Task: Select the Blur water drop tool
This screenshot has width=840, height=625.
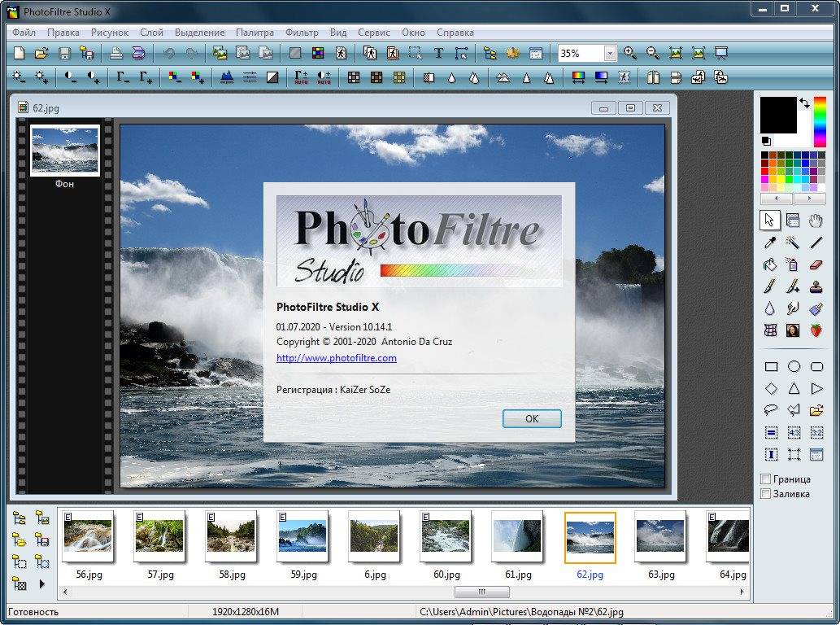Action: click(x=770, y=308)
